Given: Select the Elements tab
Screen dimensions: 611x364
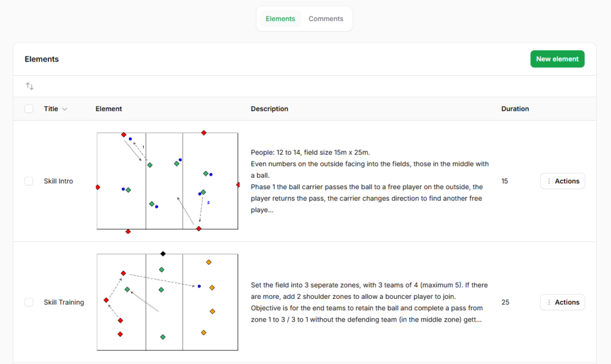Looking at the screenshot, I should (280, 19).
